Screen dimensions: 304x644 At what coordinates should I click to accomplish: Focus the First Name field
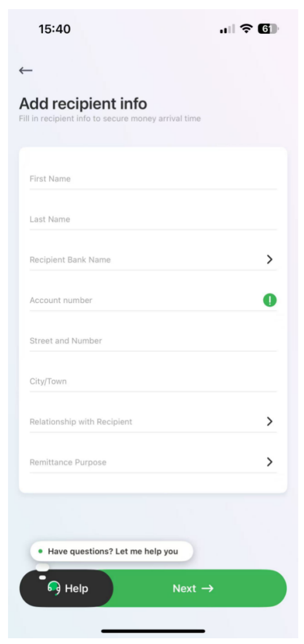(x=153, y=179)
